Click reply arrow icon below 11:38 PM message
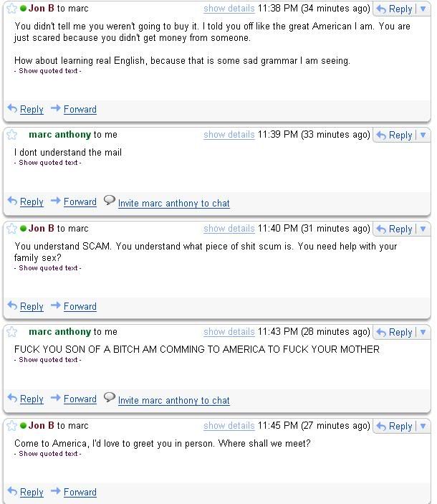Screen dimensions: 437x504 tap(12, 108)
